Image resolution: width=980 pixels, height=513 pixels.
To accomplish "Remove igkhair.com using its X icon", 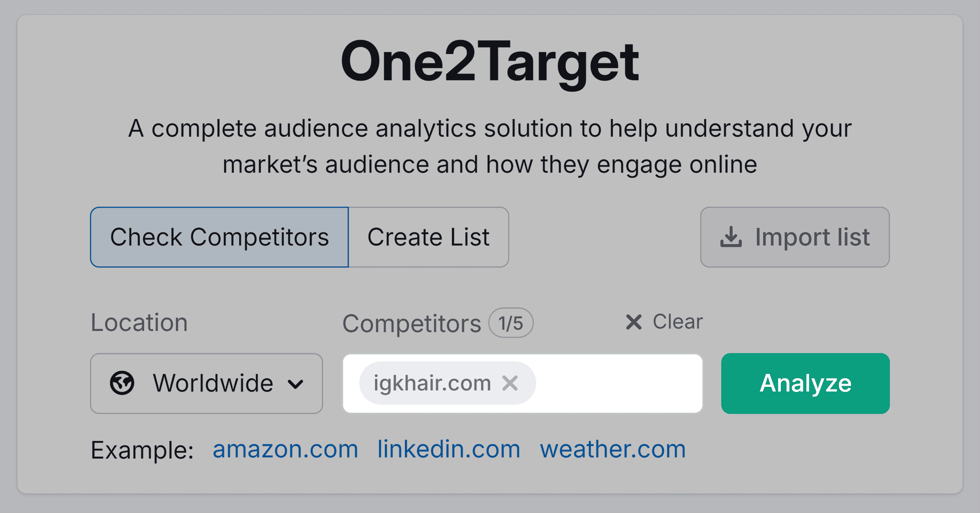I will click(x=511, y=383).
